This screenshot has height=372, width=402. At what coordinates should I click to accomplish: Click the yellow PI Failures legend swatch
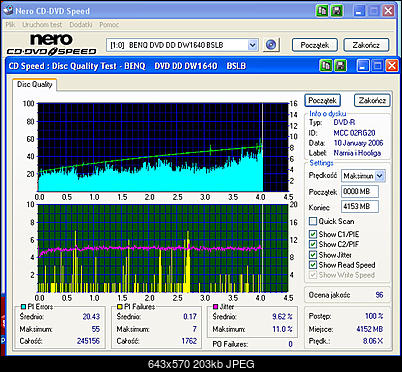(120, 307)
